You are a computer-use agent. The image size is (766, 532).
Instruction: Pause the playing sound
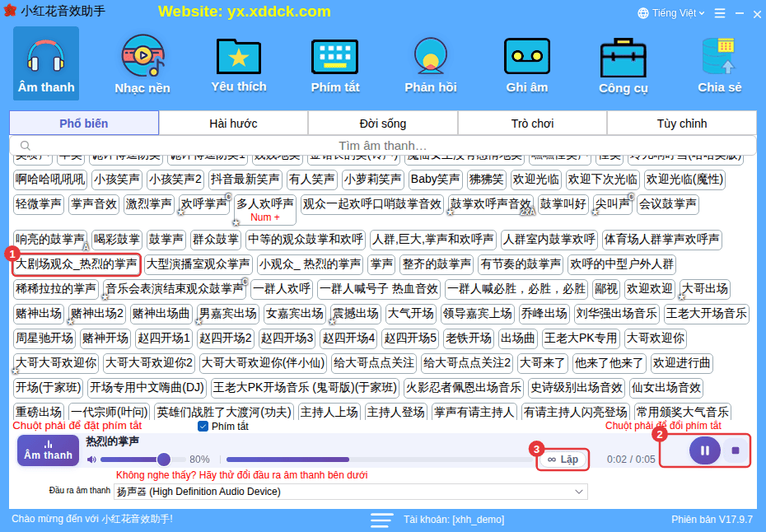tap(704, 450)
